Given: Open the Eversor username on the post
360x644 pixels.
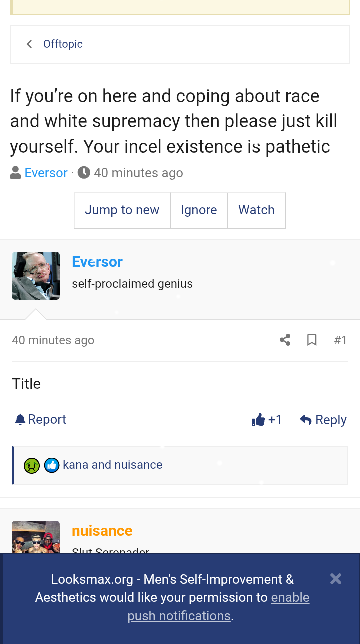Looking at the screenshot, I should click(97, 262).
